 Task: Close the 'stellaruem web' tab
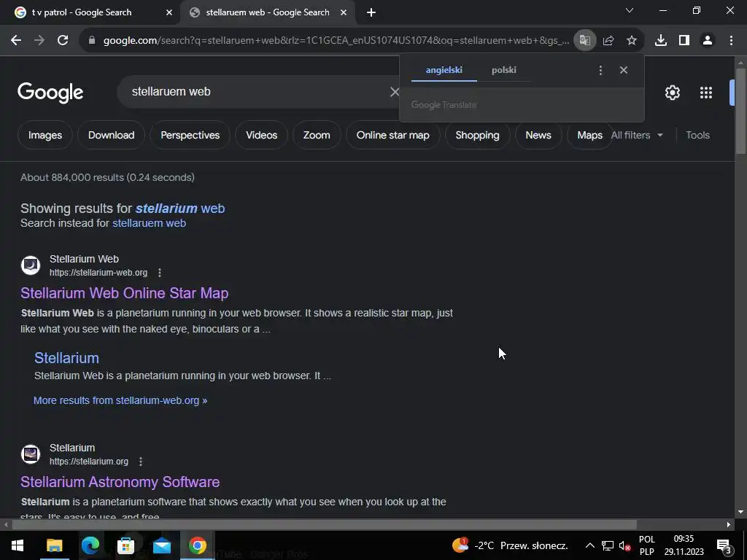point(344,13)
